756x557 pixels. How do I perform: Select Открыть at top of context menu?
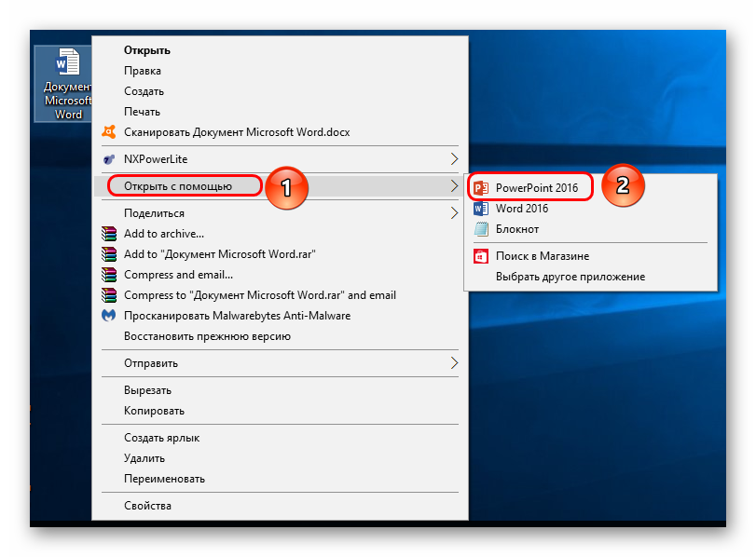coord(147,50)
